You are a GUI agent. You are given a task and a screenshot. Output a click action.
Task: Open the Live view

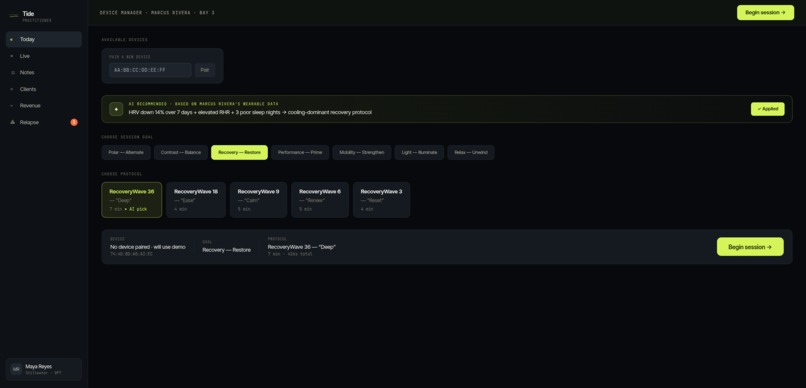click(44, 56)
